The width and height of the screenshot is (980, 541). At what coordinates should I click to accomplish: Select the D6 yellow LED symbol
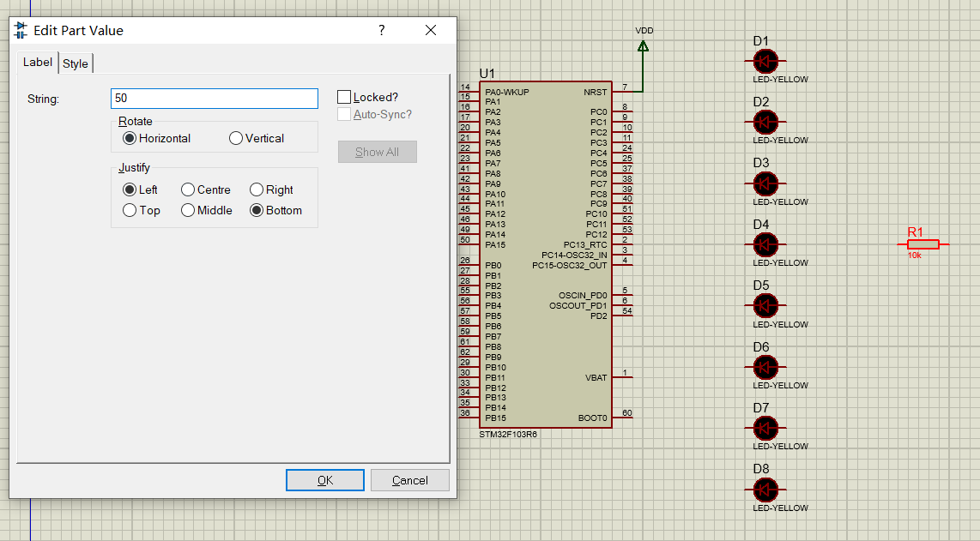(765, 367)
